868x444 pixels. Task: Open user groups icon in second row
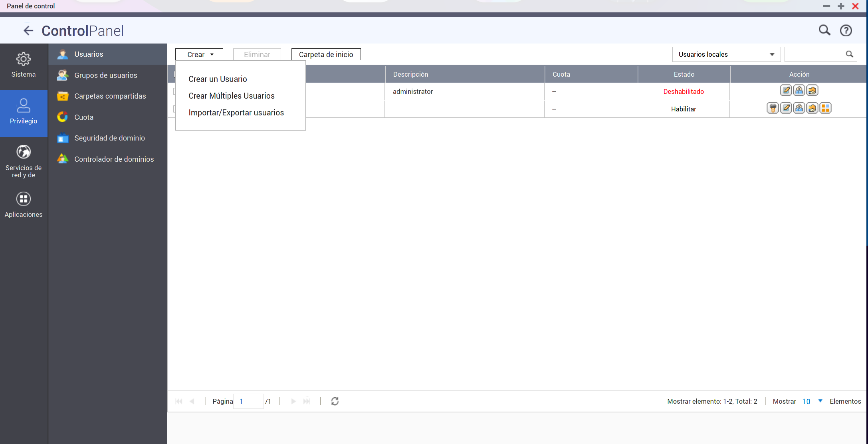pos(799,108)
